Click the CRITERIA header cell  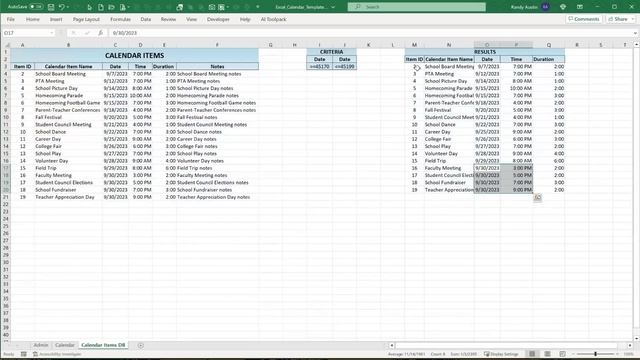coord(331,52)
